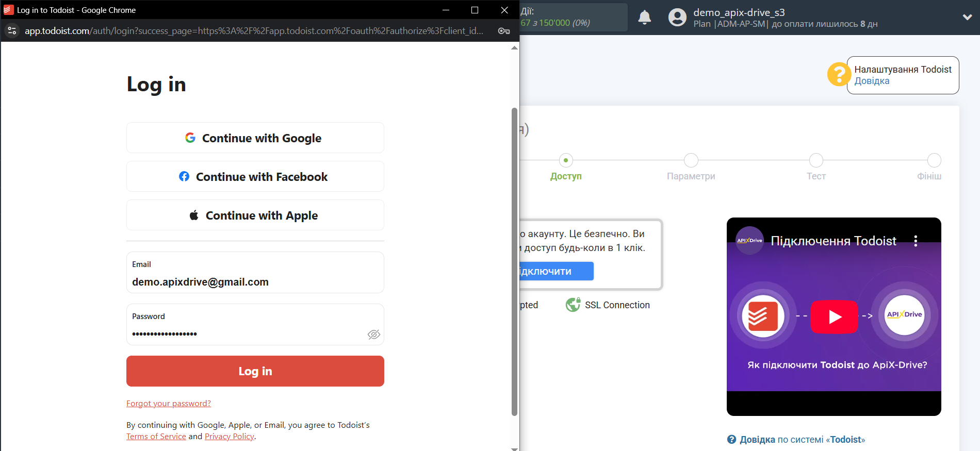The height and width of the screenshot is (451, 980).
Task: Open notifications bell in ApiX-Drive
Action: 645,18
